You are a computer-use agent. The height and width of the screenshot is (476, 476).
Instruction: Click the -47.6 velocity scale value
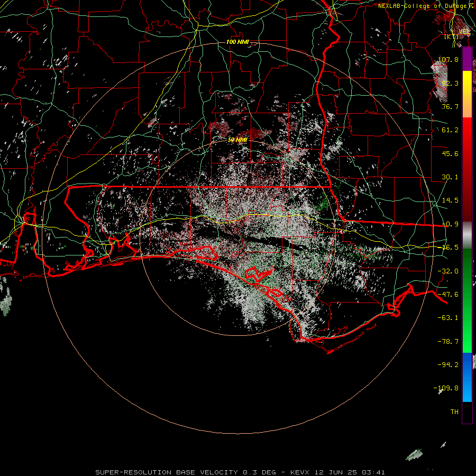click(x=448, y=295)
